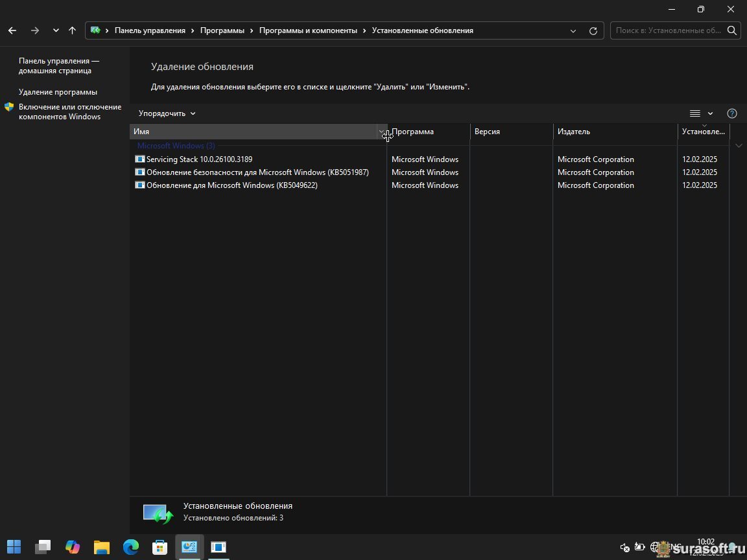Image resolution: width=747 pixels, height=560 pixels.
Task: Open 'Программы' breadcrumb segment
Action: click(222, 30)
